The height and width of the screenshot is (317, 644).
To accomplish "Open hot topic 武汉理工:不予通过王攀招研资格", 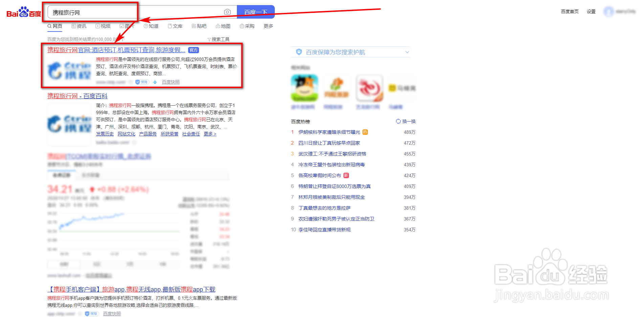I will coord(332,154).
